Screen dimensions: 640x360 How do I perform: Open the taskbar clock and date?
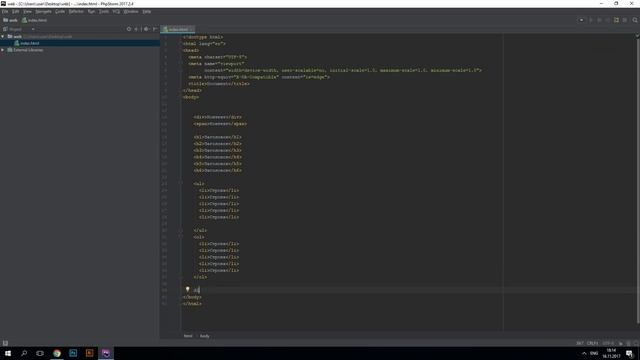click(611, 353)
